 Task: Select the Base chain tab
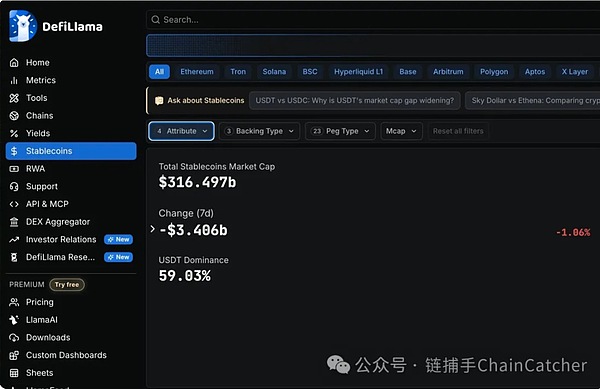point(408,72)
